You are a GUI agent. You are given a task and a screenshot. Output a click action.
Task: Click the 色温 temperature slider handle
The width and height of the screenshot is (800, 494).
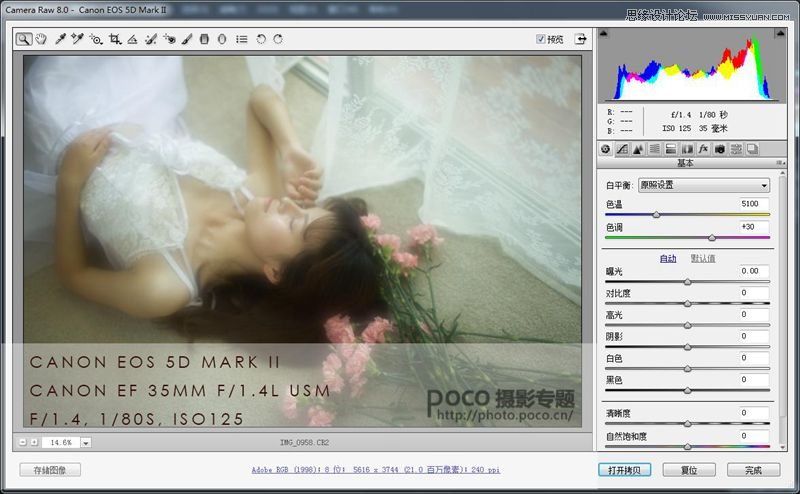pyautogui.click(x=657, y=215)
